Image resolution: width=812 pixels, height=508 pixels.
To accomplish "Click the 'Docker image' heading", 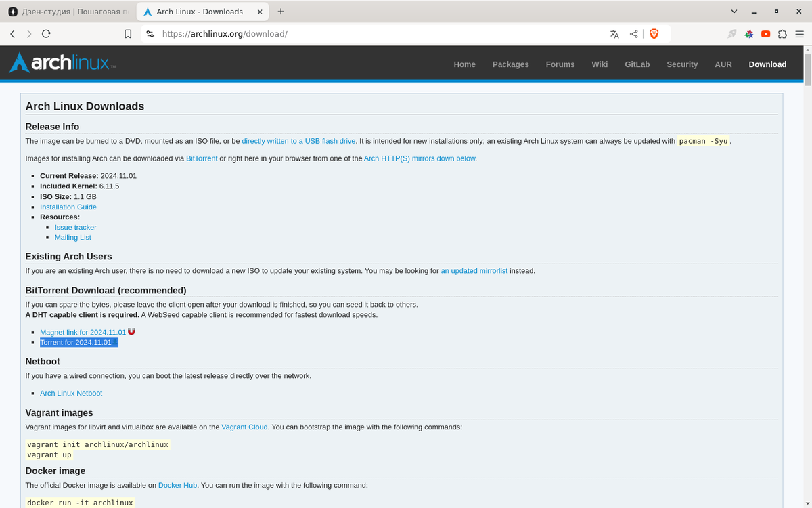I will (x=55, y=471).
